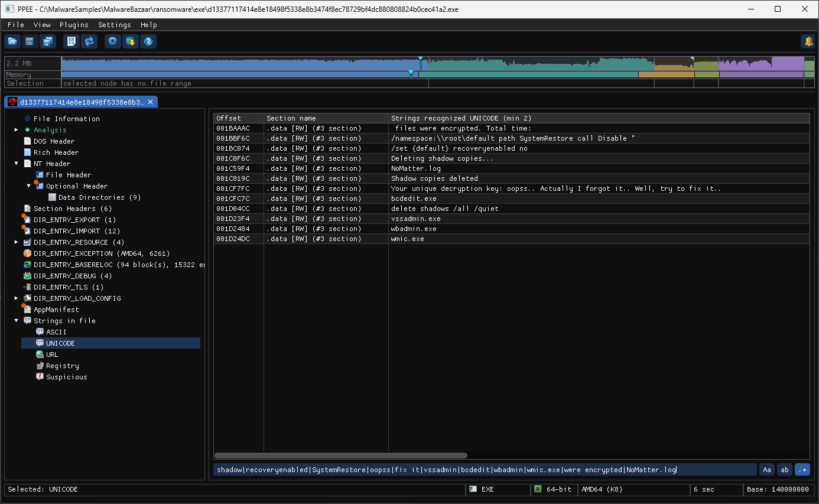The width and height of the screenshot is (819, 504).
Task: Click the Memory layout bar
Action: [x=438, y=74]
